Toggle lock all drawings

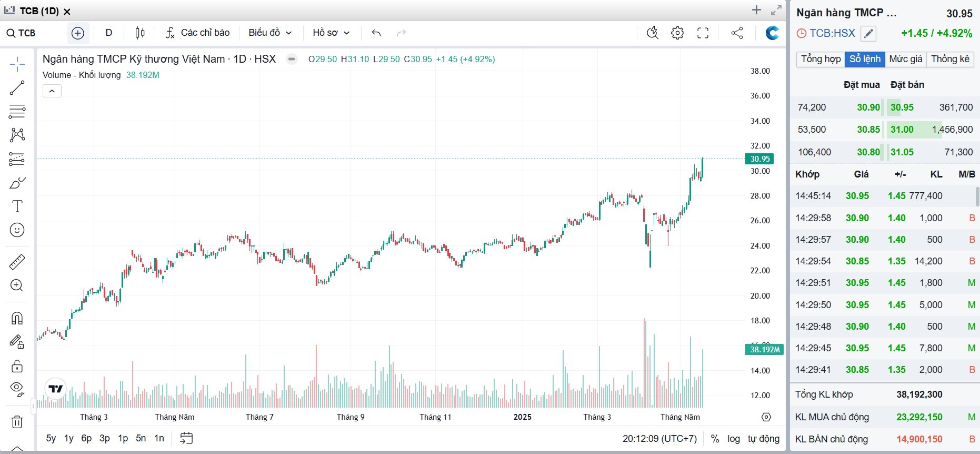[x=17, y=366]
